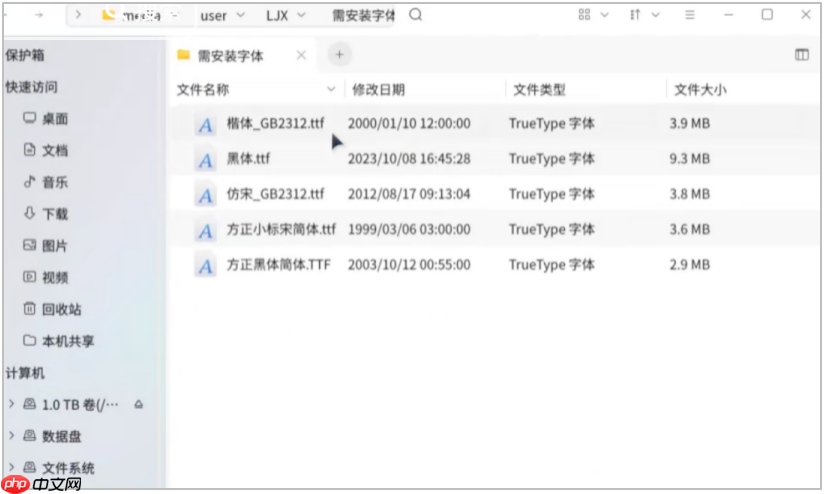
Task: Click font icon of 楷体_GB2312.ttf
Action: coord(205,125)
